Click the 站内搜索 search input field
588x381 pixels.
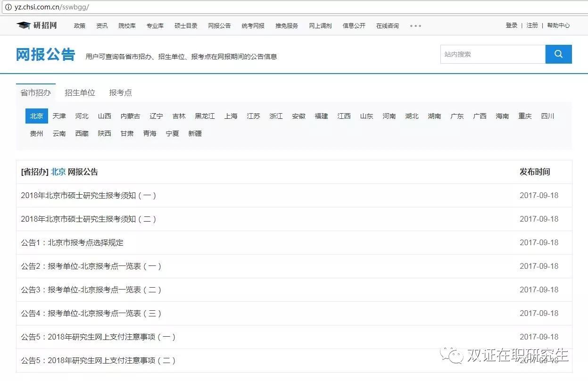tap(492, 54)
